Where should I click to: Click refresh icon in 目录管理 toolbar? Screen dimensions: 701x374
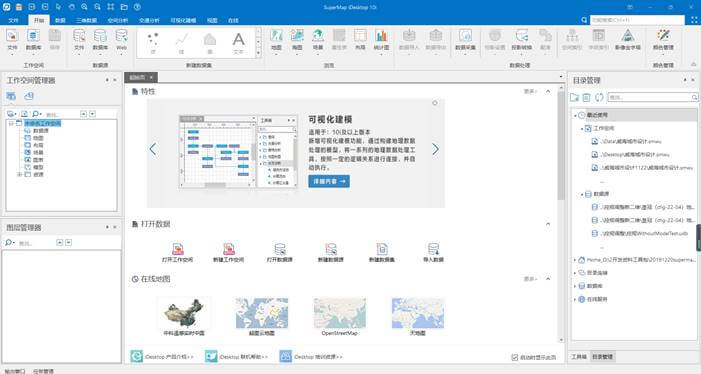click(599, 97)
